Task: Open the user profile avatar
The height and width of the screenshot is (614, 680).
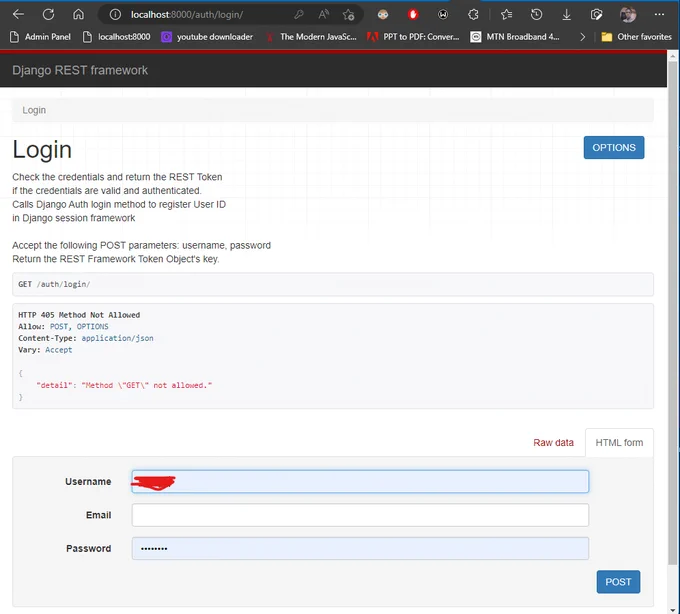Action: (x=628, y=15)
